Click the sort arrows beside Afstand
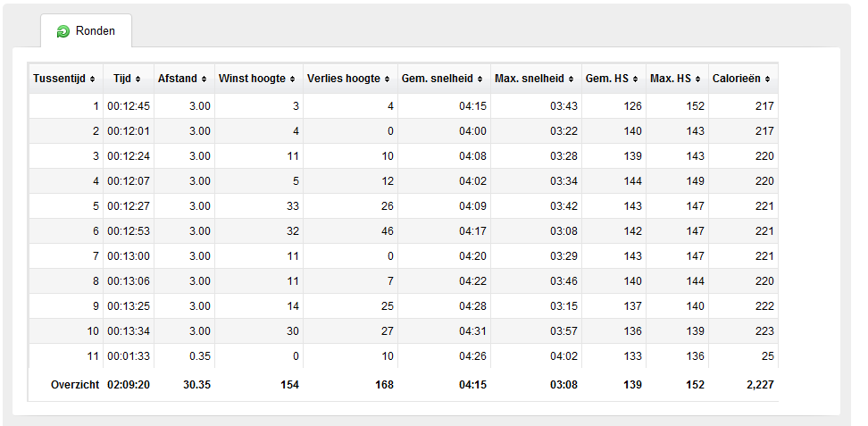Viewport: 868px width, 426px height. pos(204,79)
